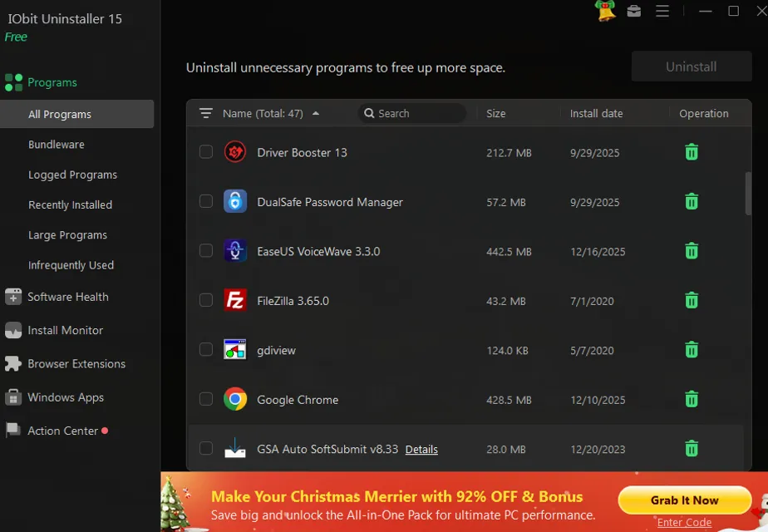
Task: Open the hamburger options menu
Action: point(662,11)
